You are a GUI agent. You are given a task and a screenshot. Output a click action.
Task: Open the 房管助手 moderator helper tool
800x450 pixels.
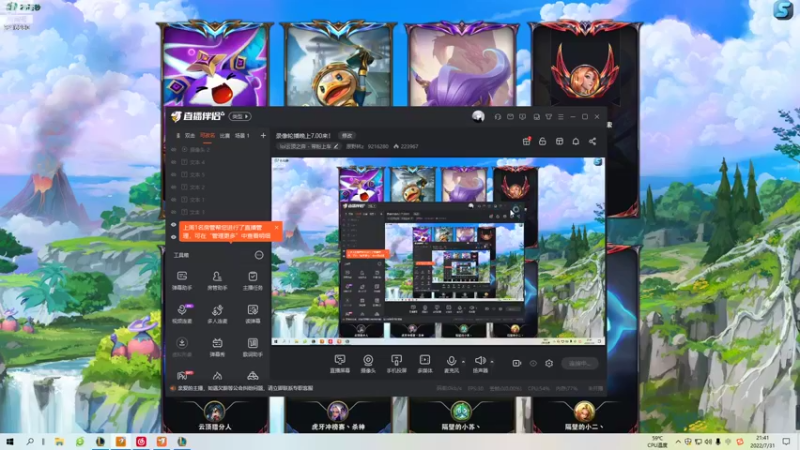(x=217, y=281)
